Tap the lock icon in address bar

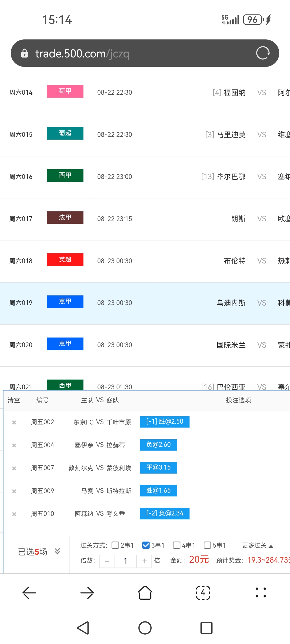(24, 53)
